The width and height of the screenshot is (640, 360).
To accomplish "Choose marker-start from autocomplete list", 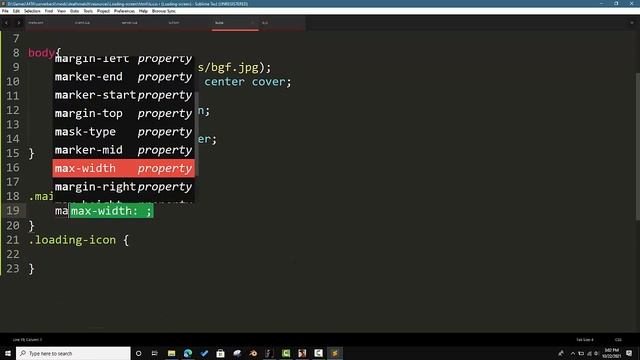I will coord(123,95).
